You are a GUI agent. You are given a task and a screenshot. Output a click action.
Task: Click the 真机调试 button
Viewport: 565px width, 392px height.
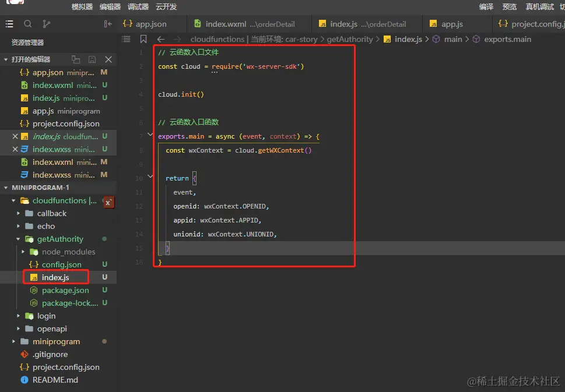tap(539, 7)
